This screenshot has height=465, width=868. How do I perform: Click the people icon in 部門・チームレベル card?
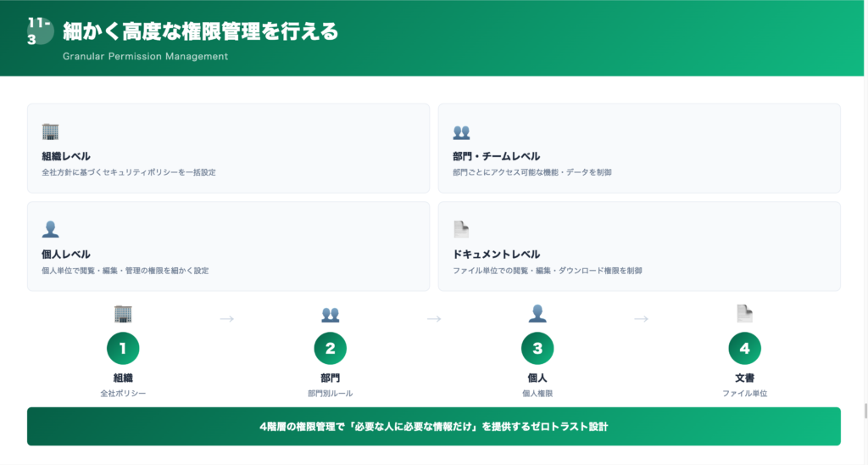[461, 132]
